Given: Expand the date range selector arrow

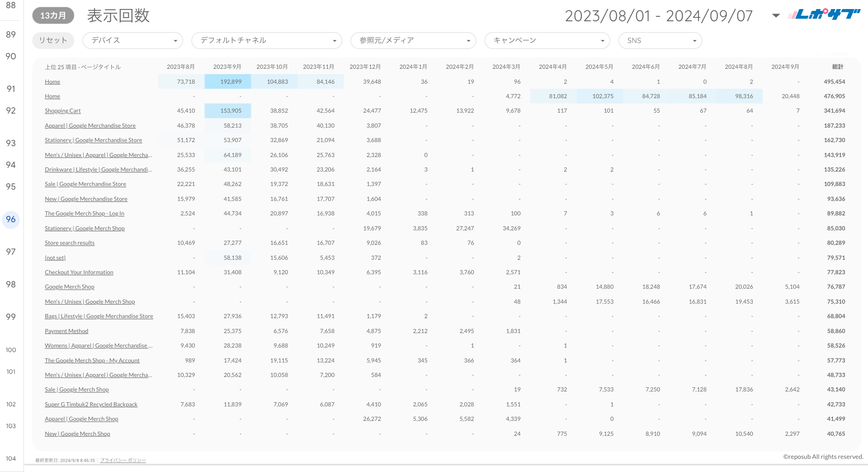Looking at the screenshot, I should point(775,15).
